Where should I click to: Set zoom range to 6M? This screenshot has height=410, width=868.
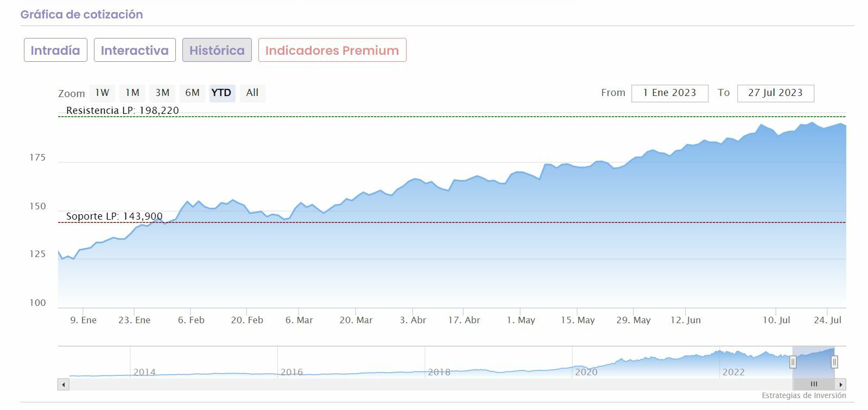click(192, 93)
